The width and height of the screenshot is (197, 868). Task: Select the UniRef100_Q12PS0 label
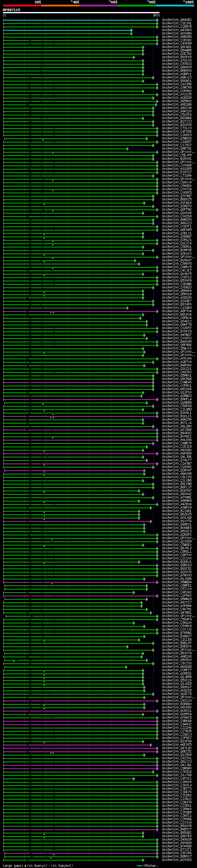[177, 392]
